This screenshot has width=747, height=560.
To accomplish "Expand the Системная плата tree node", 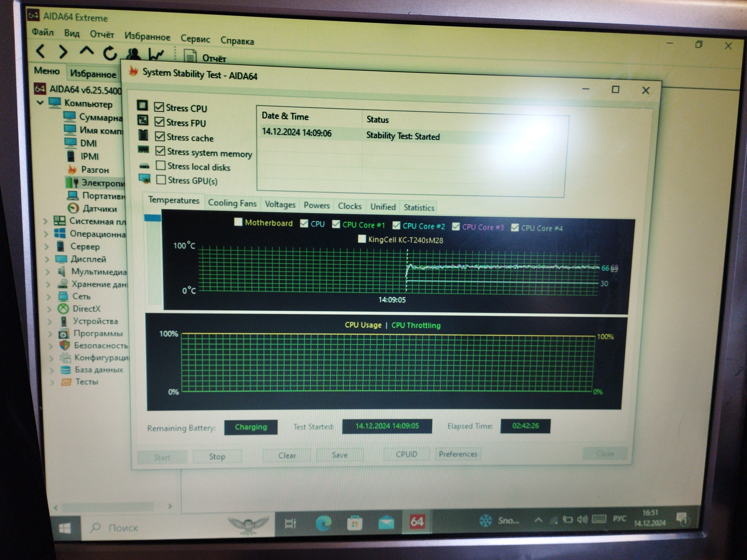I will tap(45, 221).
